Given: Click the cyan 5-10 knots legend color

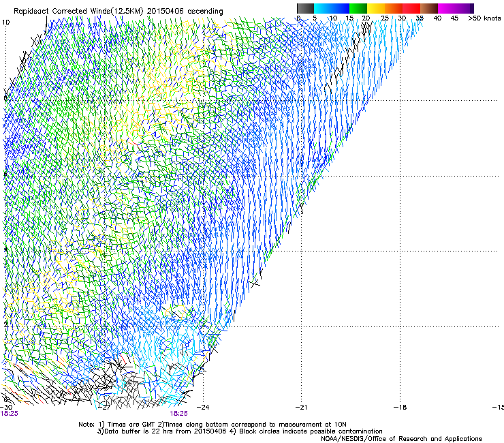Looking at the screenshot, I should tap(323, 8).
